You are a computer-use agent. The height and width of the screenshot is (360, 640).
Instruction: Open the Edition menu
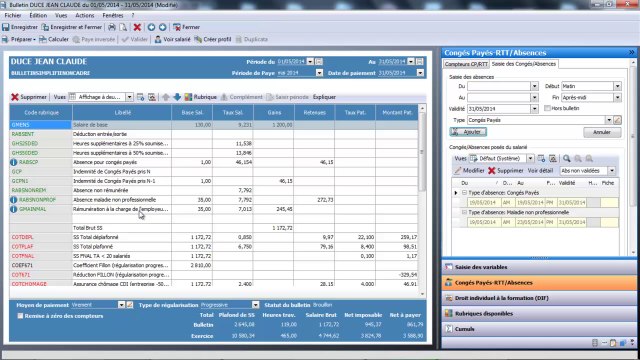point(38,16)
